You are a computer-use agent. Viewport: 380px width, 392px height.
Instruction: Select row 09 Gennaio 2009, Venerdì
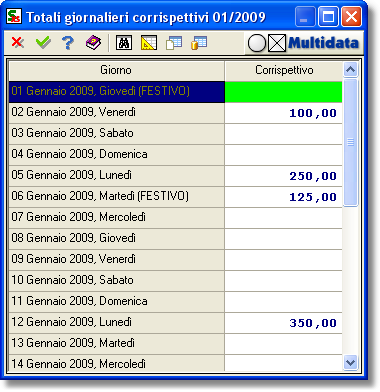click(x=117, y=260)
